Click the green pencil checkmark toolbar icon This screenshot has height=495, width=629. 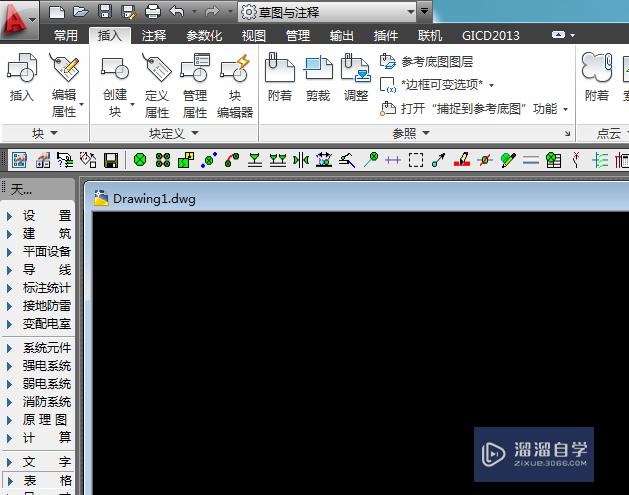(x=508, y=160)
